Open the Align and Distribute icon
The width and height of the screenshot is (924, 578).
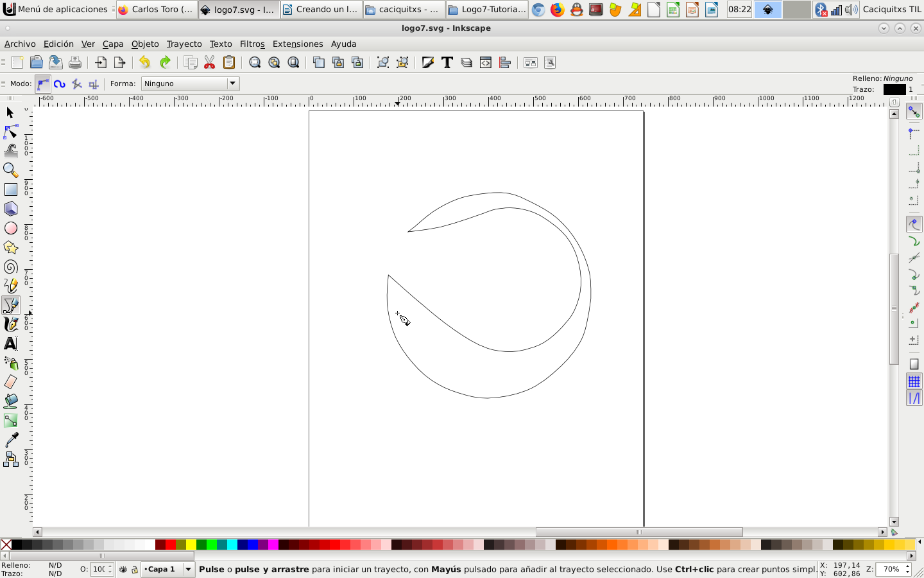pyautogui.click(x=505, y=62)
